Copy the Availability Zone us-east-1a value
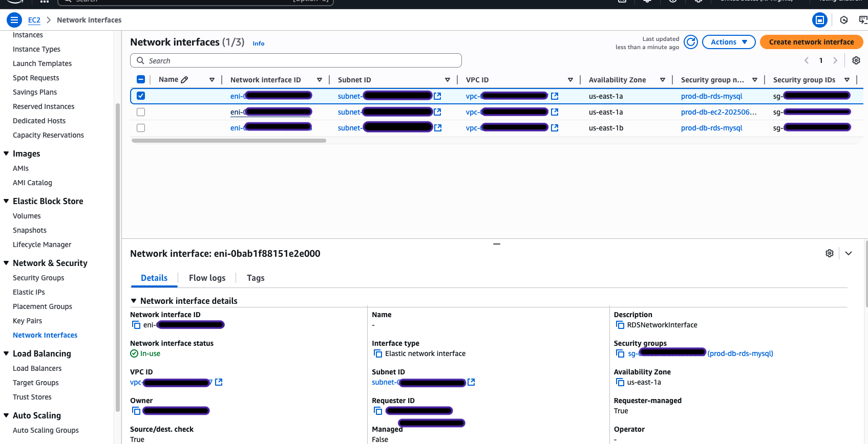 pyautogui.click(x=620, y=382)
